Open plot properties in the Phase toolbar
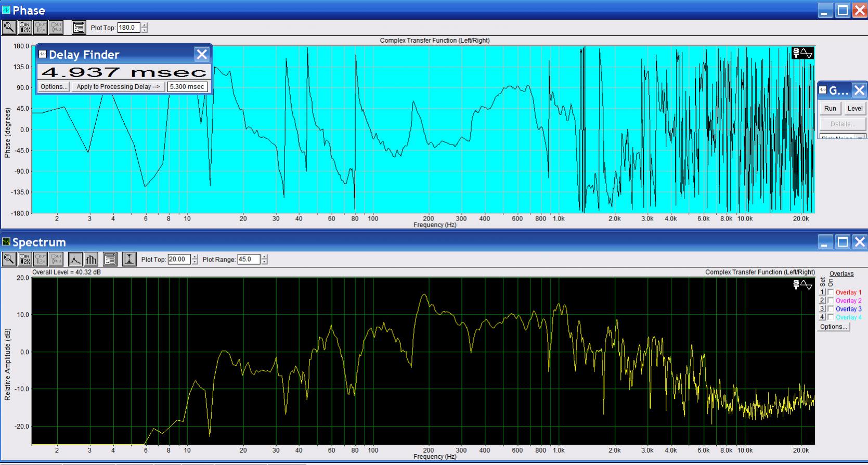Screen dimensions: 868x465 (x=79, y=28)
